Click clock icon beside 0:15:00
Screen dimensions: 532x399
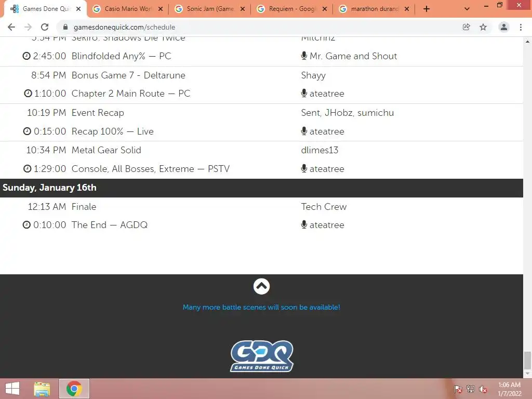click(27, 131)
